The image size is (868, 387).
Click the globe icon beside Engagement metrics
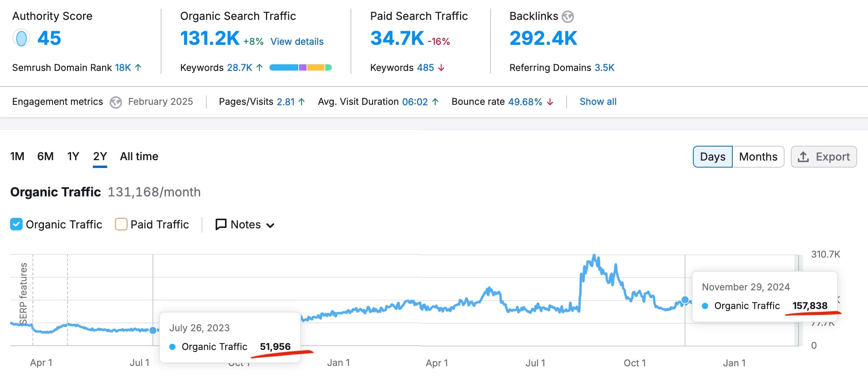(115, 102)
